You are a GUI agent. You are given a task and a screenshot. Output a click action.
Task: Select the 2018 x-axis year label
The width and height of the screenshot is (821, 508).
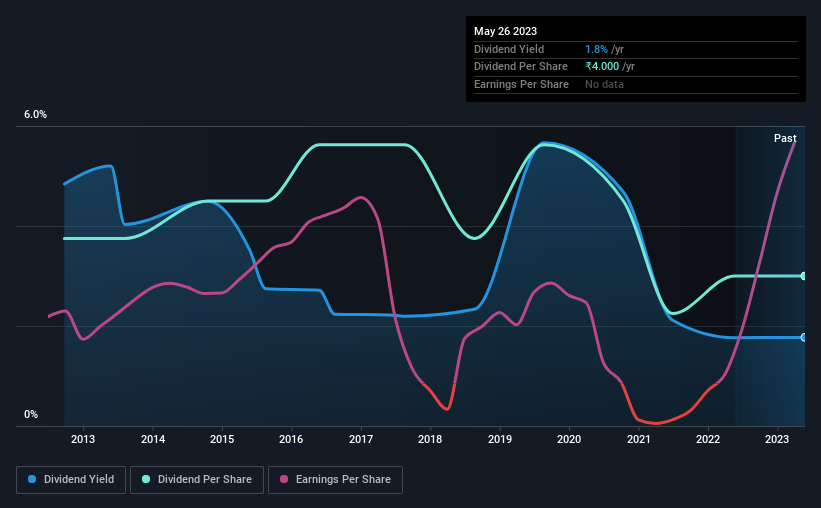(x=430, y=439)
